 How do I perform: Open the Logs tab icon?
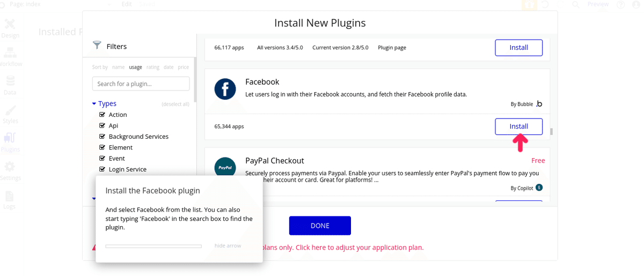(10, 196)
